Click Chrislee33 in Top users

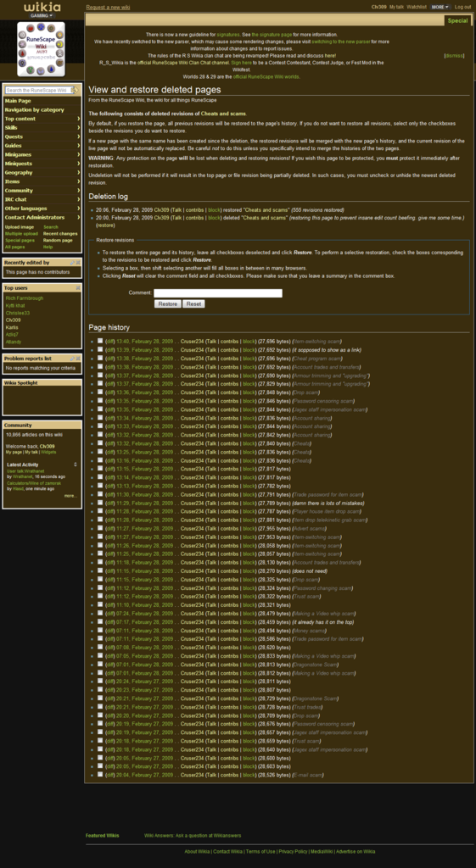pyautogui.click(x=18, y=313)
